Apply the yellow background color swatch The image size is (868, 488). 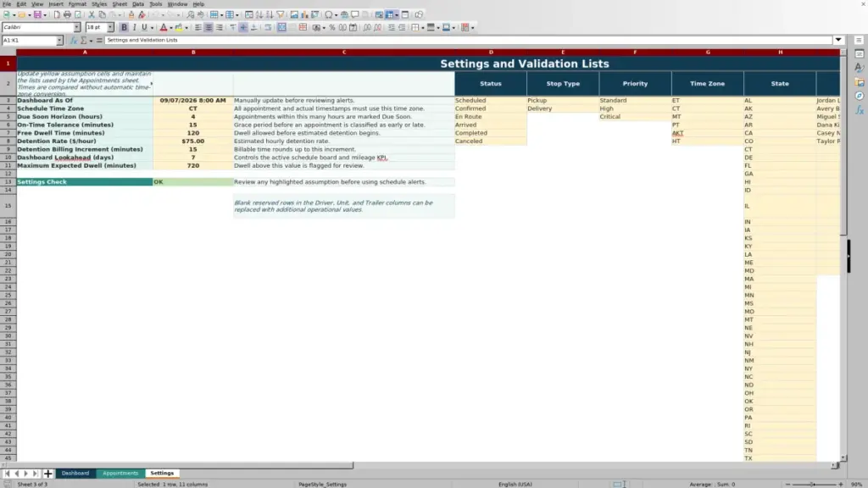click(x=178, y=27)
